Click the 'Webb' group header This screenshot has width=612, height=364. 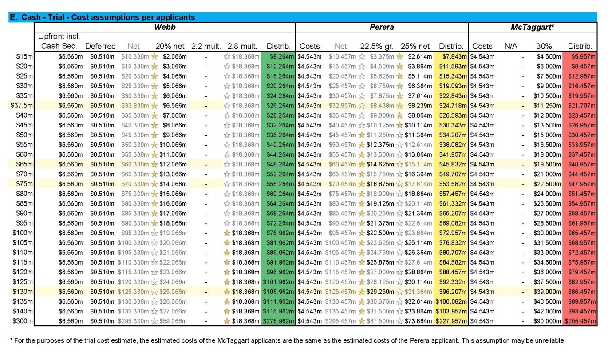pyautogui.click(x=165, y=27)
